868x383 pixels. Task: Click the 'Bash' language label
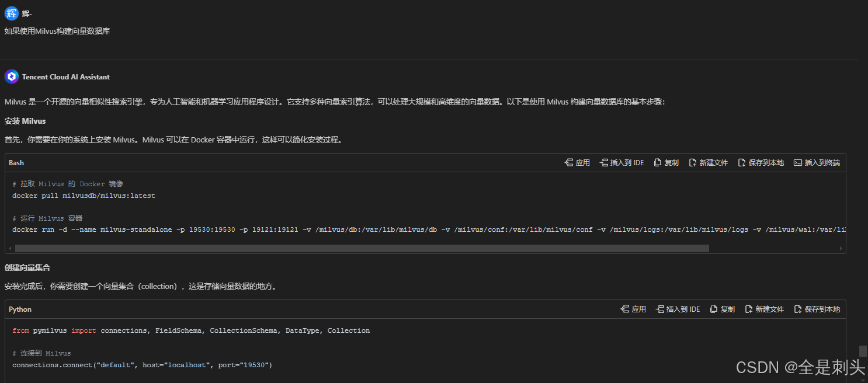[16, 163]
